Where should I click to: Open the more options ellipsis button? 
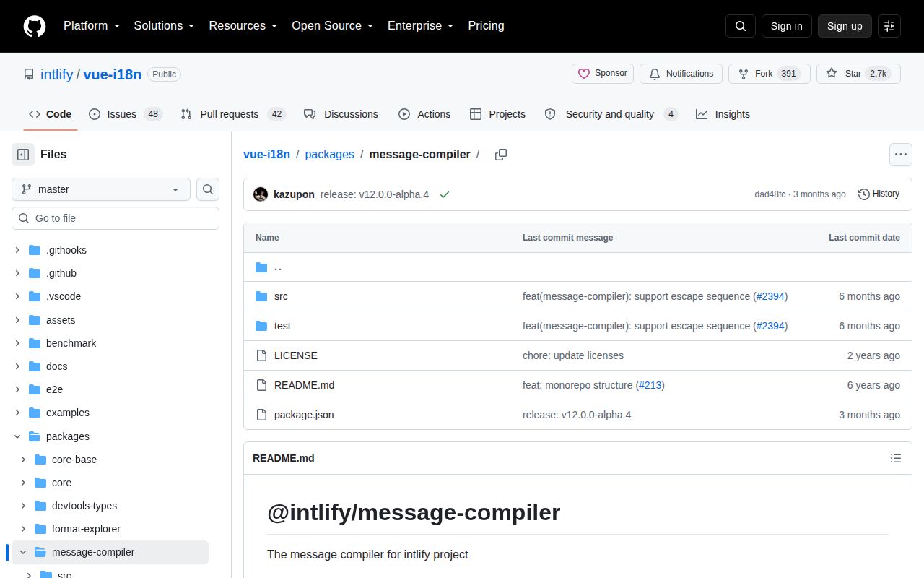click(x=900, y=155)
